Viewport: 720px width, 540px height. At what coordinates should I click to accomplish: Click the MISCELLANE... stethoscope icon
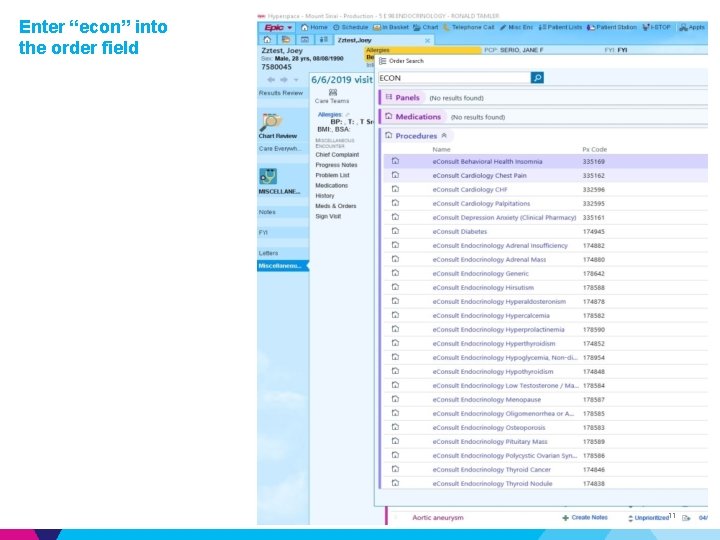[268, 177]
